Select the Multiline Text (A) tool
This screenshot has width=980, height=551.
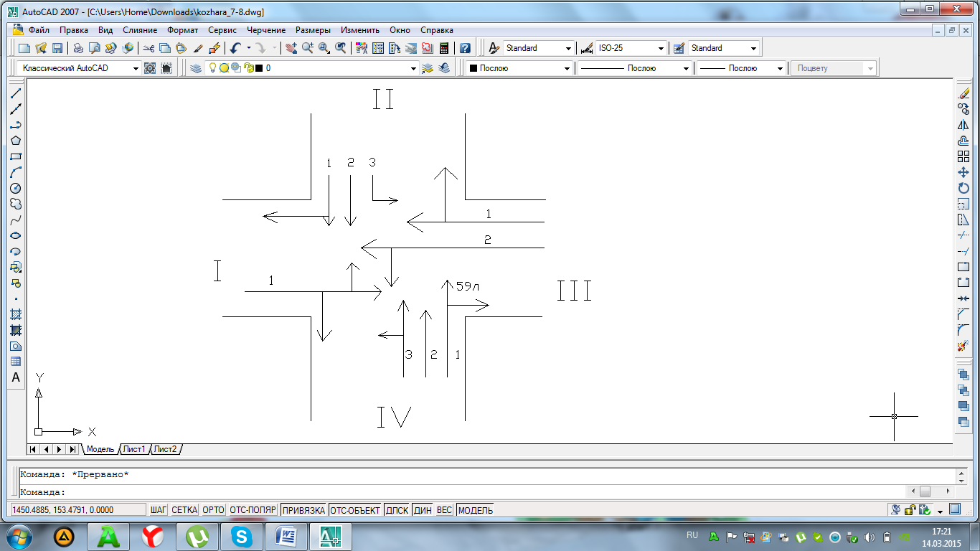pyautogui.click(x=16, y=377)
